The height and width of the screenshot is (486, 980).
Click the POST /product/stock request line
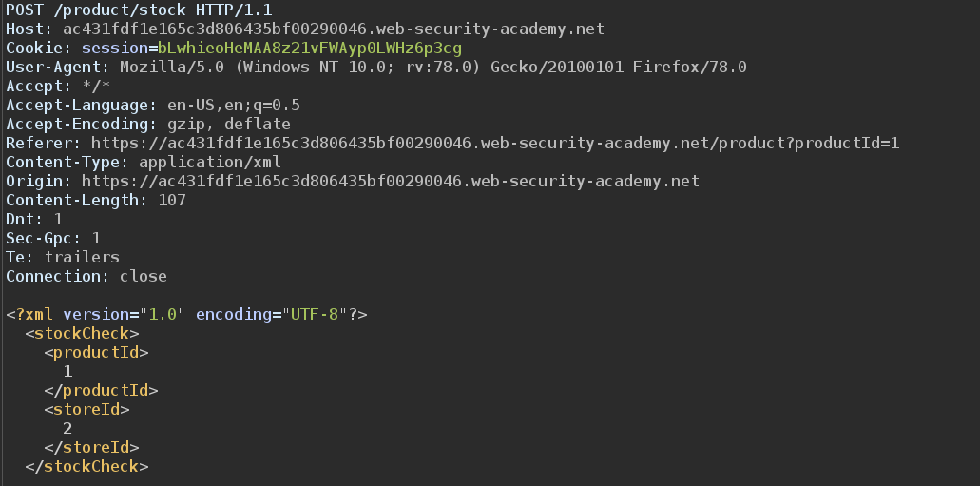coord(139,10)
